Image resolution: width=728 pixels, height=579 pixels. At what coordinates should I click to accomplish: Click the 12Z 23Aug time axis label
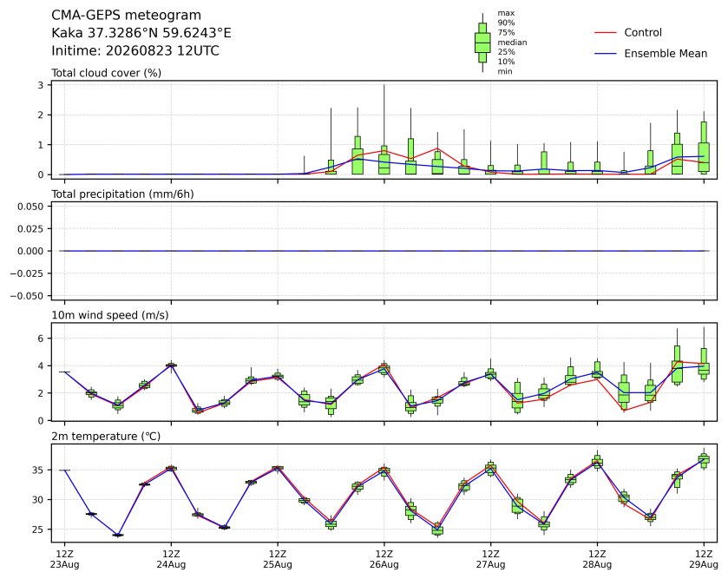pos(64,560)
